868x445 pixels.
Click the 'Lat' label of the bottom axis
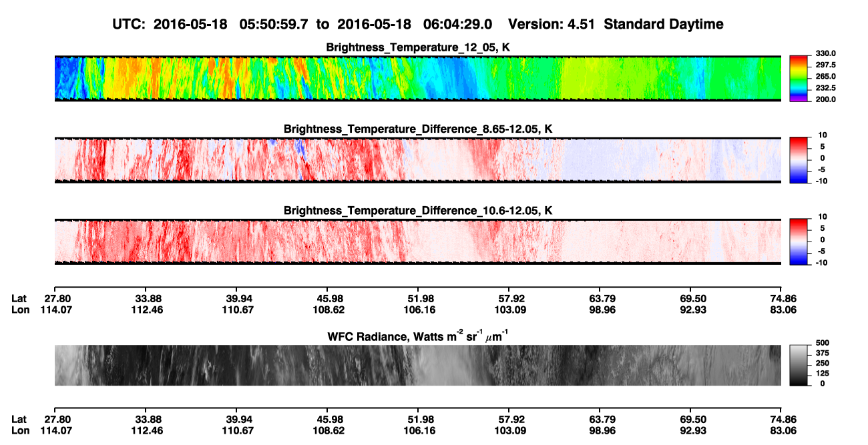(x=19, y=420)
